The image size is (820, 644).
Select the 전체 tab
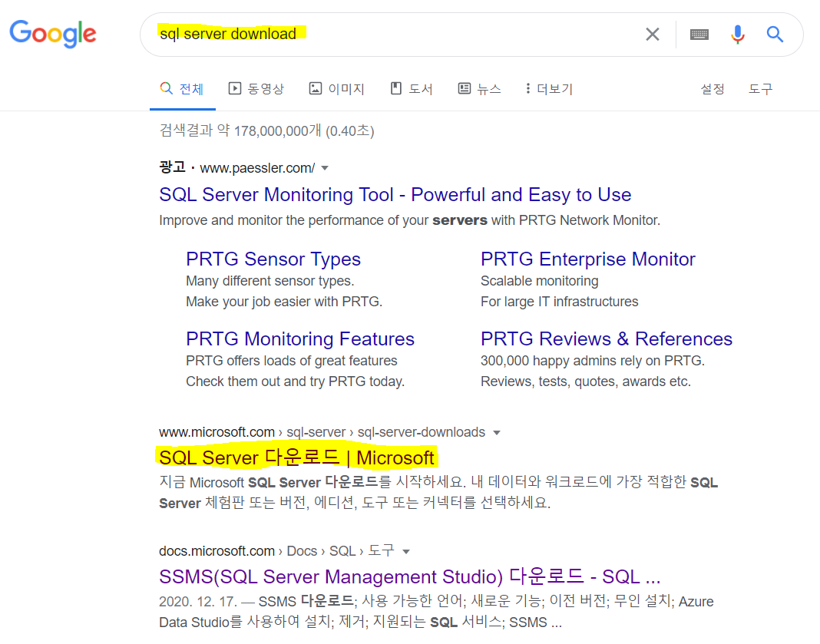point(182,89)
